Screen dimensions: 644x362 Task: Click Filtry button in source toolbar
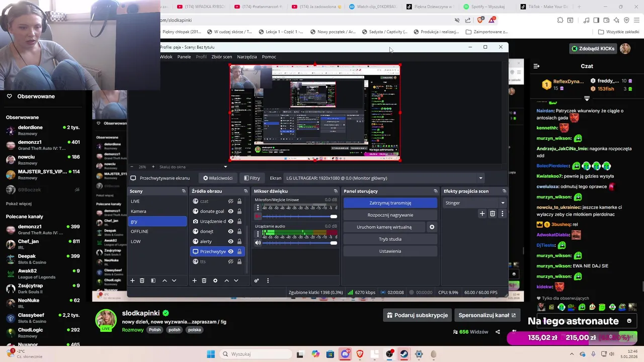(252, 178)
